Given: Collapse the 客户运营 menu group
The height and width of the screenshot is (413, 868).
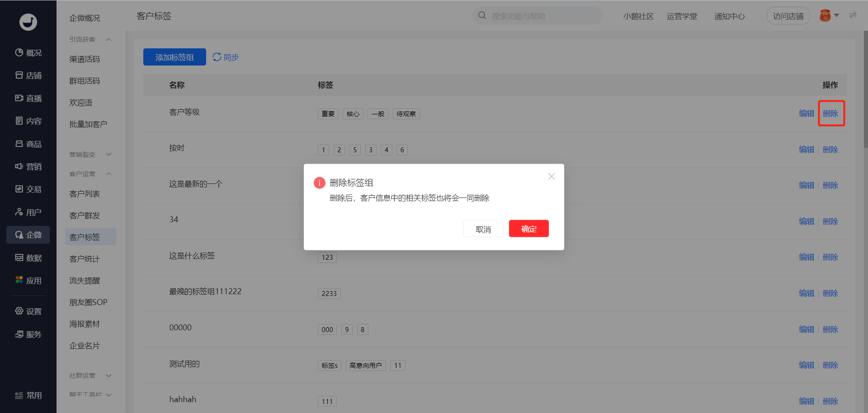Looking at the screenshot, I should pyautogui.click(x=108, y=174).
